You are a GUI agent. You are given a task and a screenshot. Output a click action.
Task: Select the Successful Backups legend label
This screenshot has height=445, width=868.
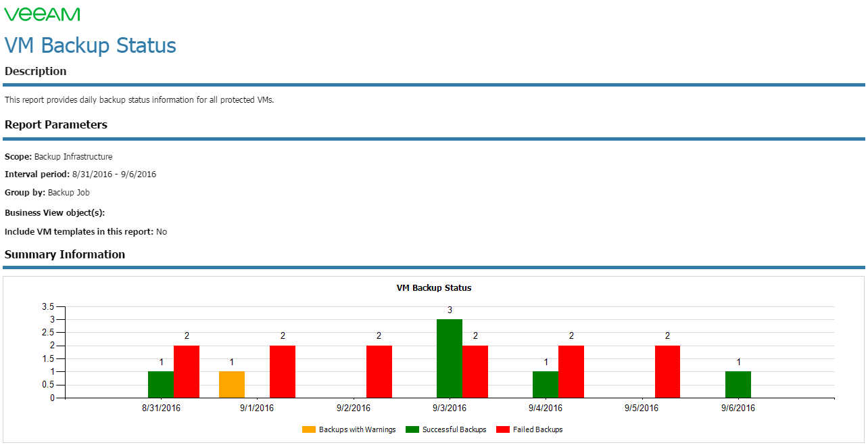[454, 429]
